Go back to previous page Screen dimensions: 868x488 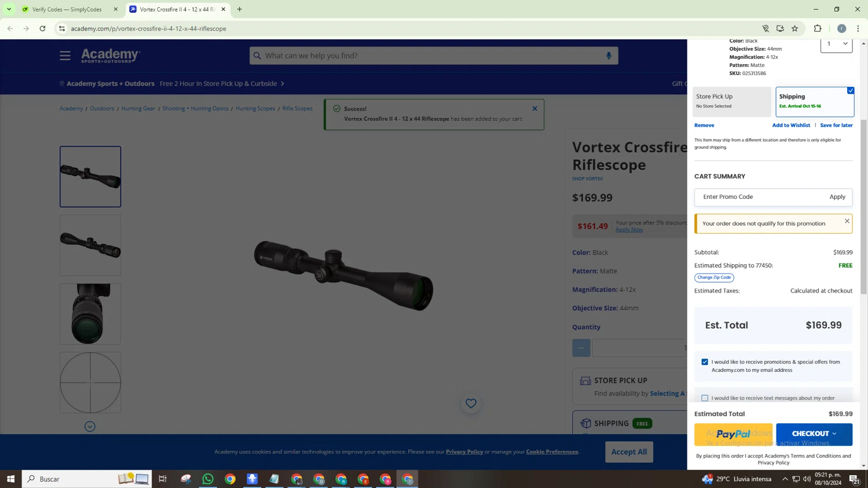[10, 28]
